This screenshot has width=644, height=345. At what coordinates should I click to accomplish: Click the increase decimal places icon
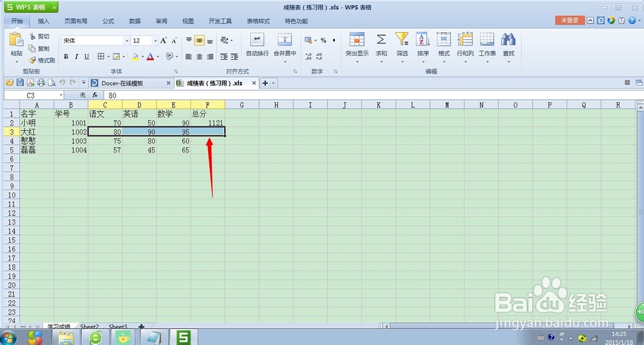(308, 57)
